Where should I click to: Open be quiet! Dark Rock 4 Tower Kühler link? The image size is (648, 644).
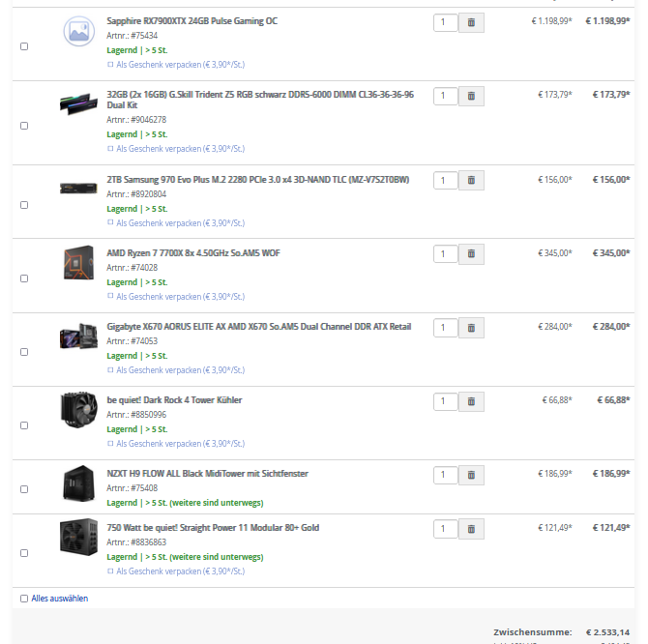coord(174,400)
